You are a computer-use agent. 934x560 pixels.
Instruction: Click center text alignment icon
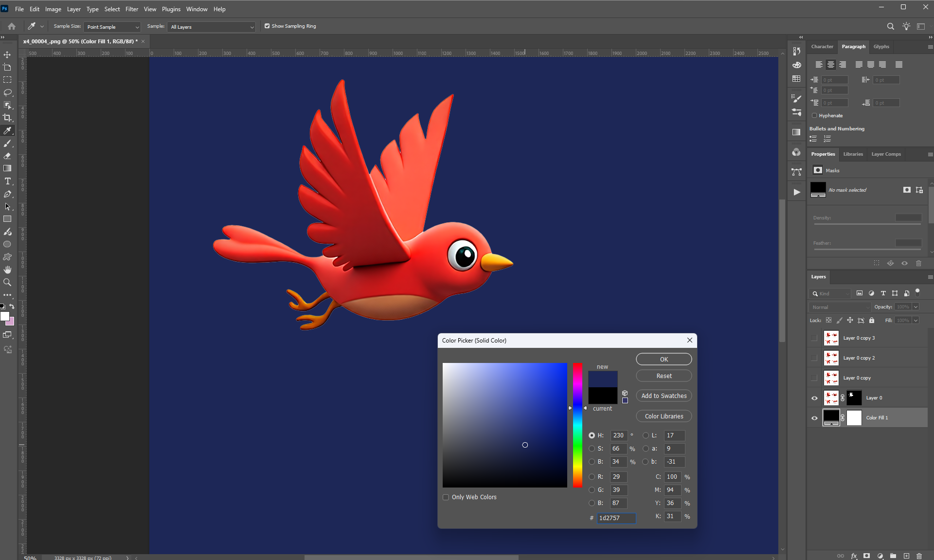coord(831,65)
